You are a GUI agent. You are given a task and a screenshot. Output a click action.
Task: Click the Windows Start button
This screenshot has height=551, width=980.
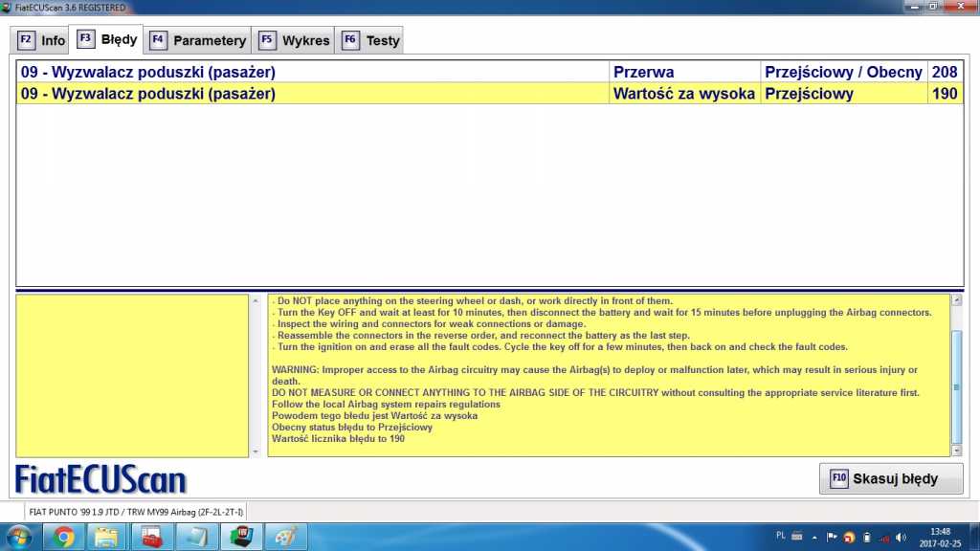18,537
